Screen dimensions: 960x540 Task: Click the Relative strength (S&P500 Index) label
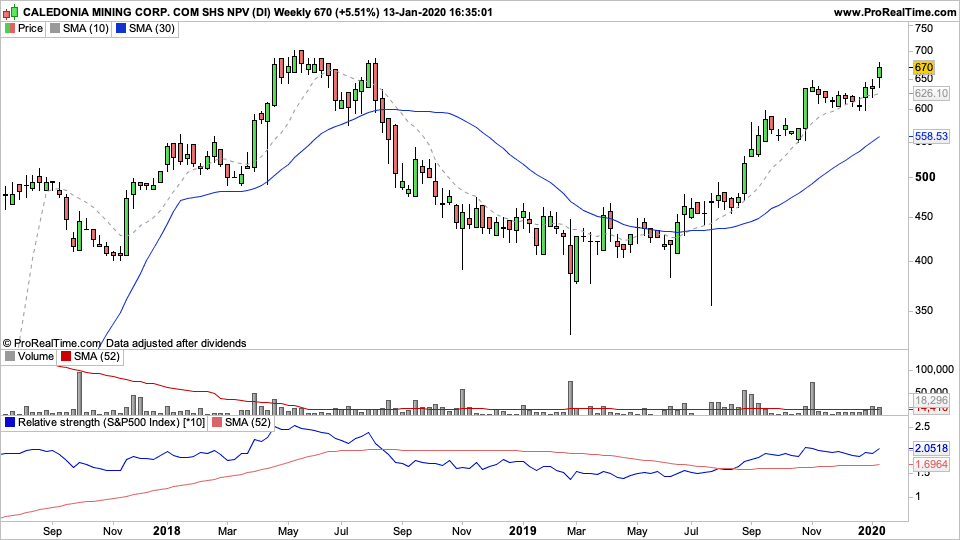tap(111, 422)
